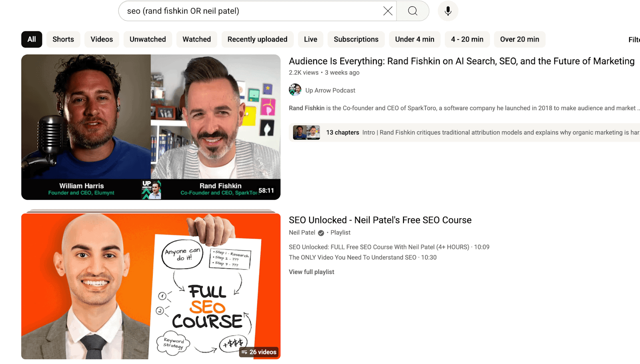This screenshot has width=640, height=364.
Task: Clear the search box with the X icon
Action: 388,11
